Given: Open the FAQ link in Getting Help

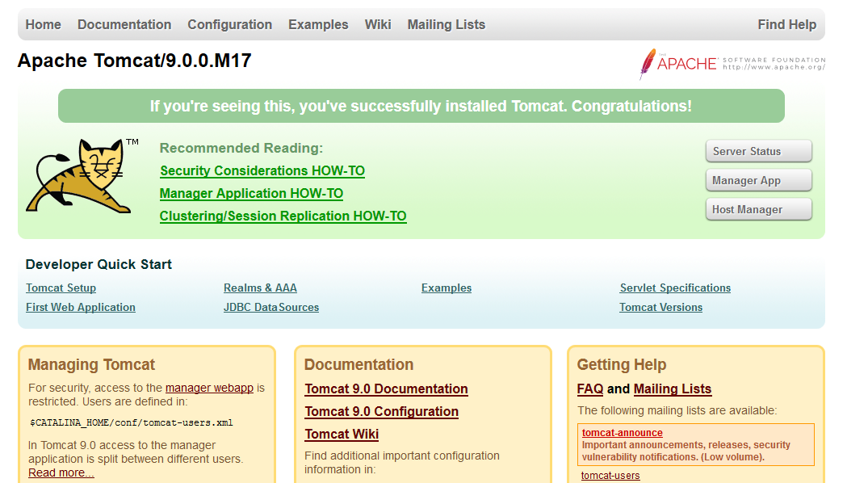Looking at the screenshot, I should tap(590, 388).
